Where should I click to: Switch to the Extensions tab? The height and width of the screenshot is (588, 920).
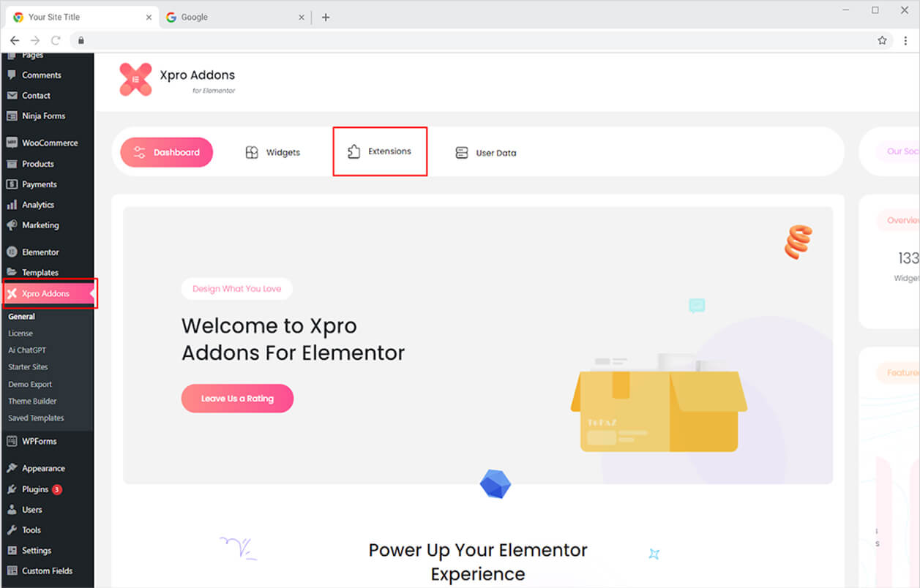pyautogui.click(x=379, y=151)
